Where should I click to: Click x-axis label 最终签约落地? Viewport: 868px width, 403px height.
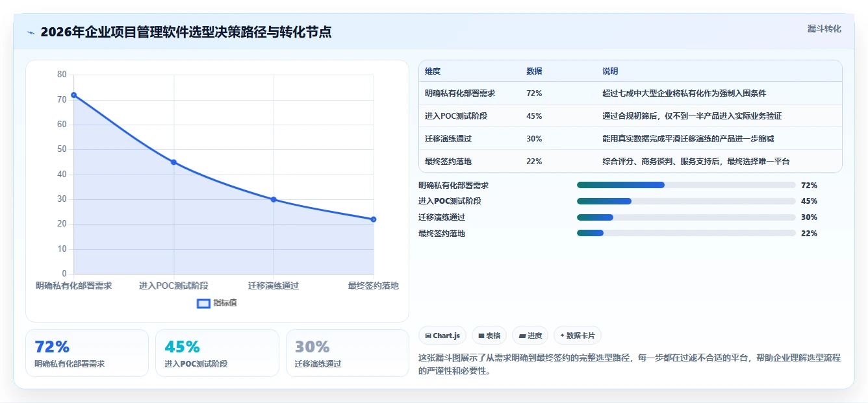click(373, 286)
